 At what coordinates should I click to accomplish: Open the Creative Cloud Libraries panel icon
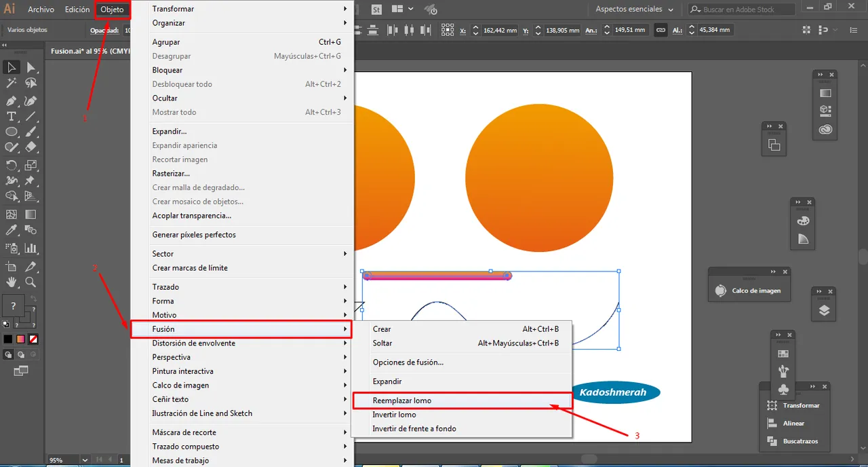pos(825,130)
